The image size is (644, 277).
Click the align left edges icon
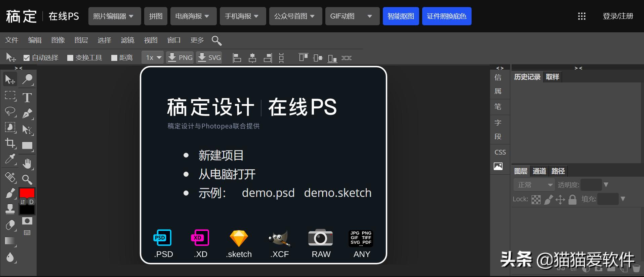[237, 58]
